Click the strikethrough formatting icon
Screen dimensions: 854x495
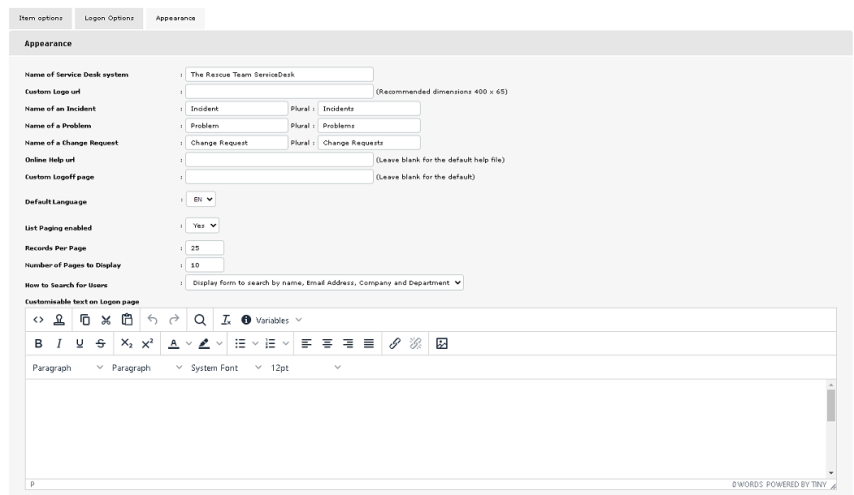pos(100,344)
